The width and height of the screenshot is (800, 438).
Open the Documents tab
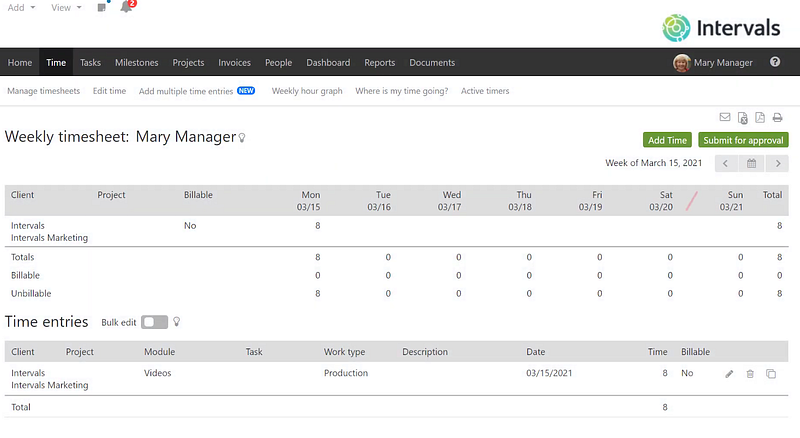432,62
